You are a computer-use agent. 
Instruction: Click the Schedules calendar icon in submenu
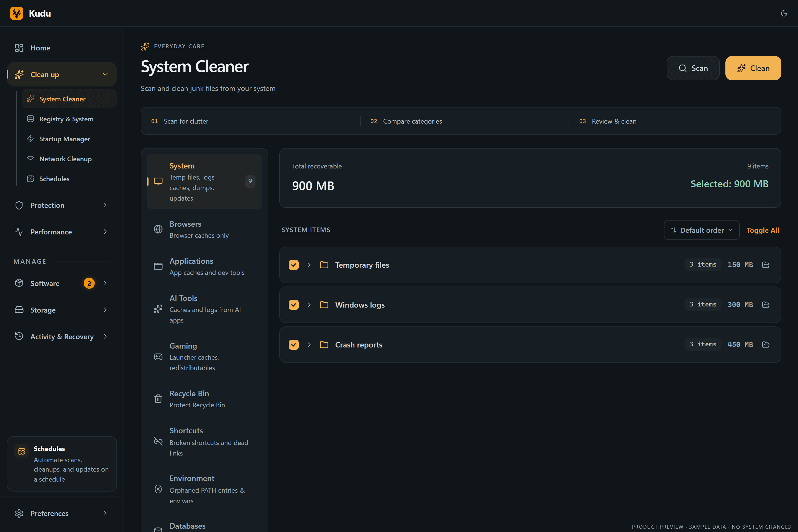click(30, 179)
